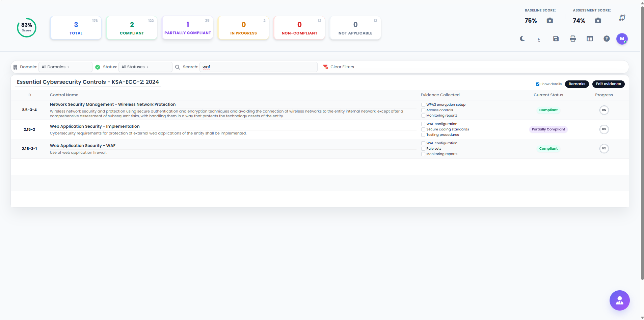
Task: Click the save floppy disk icon
Action: click(x=556, y=39)
